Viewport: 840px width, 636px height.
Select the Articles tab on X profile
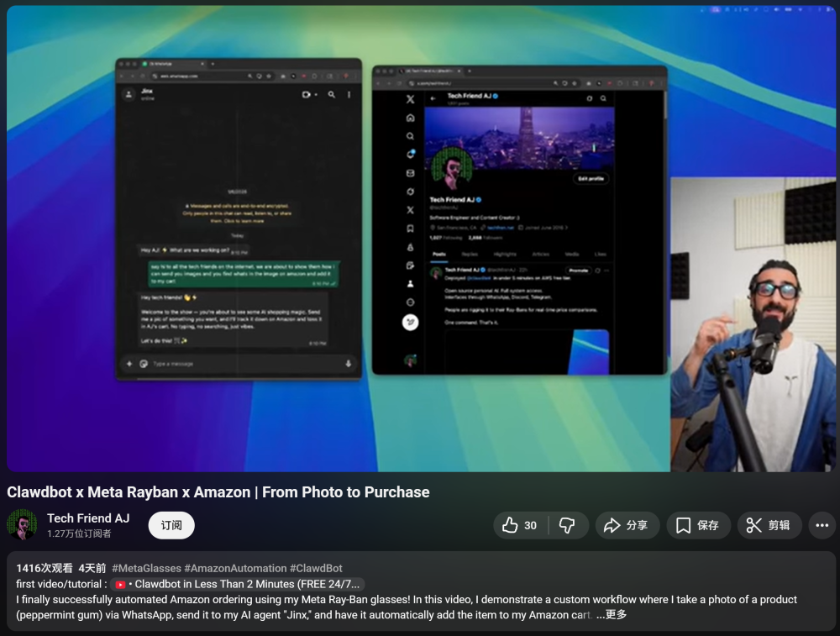(x=540, y=254)
